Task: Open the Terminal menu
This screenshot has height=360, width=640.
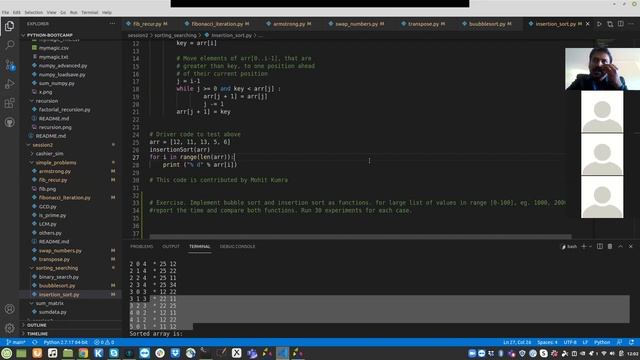Action: click(x=89, y=13)
